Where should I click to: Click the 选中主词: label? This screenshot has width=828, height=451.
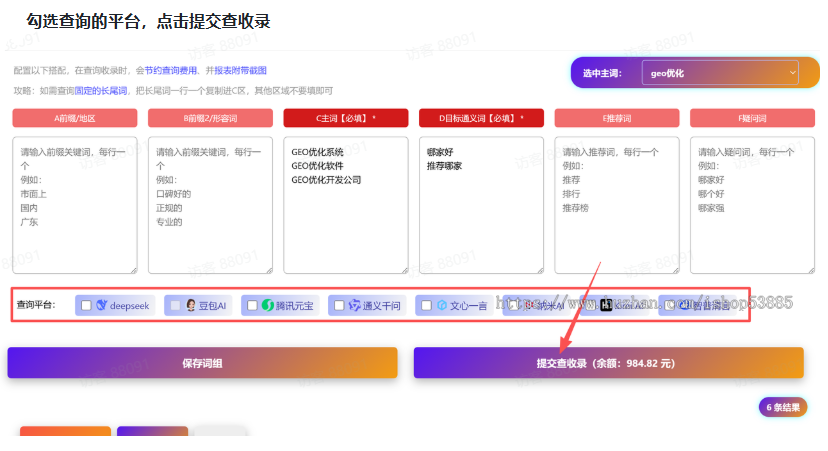pyautogui.click(x=603, y=73)
